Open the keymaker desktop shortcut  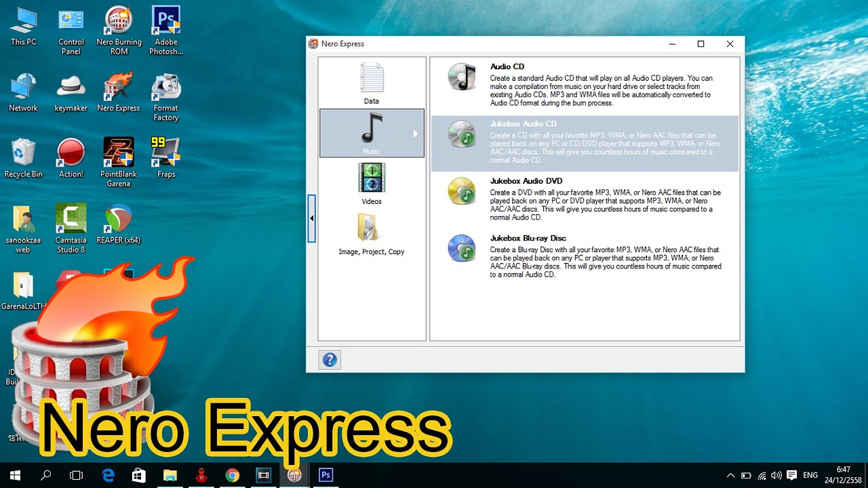tap(71, 93)
